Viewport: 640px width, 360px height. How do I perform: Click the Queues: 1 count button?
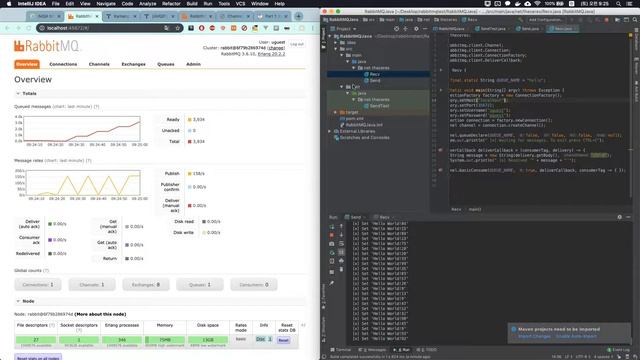click(x=200, y=284)
